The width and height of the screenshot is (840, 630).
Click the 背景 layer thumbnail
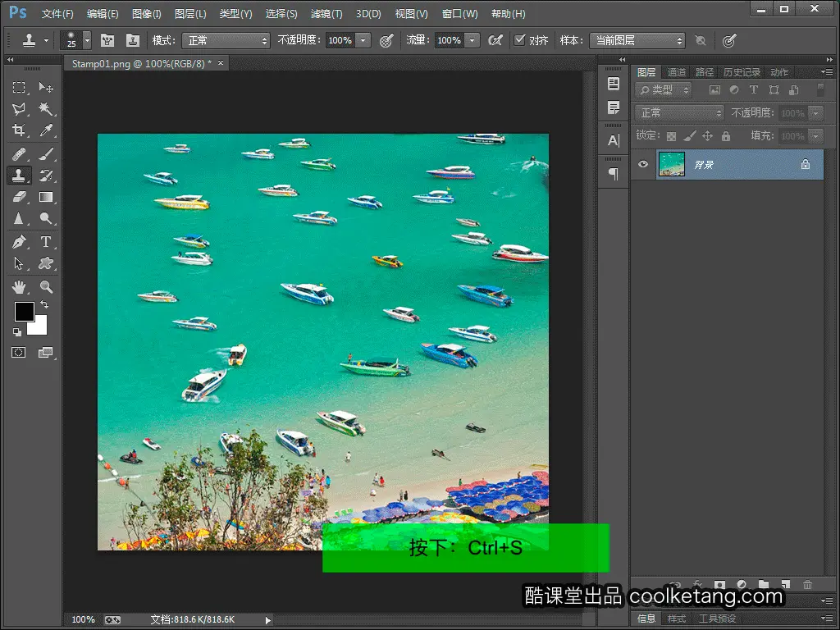(671, 164)
